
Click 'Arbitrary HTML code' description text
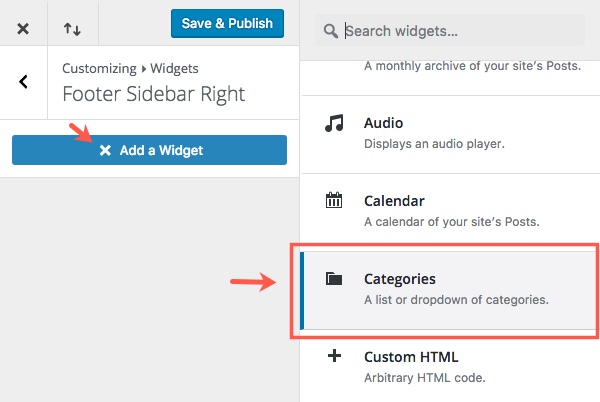[424, 377]
